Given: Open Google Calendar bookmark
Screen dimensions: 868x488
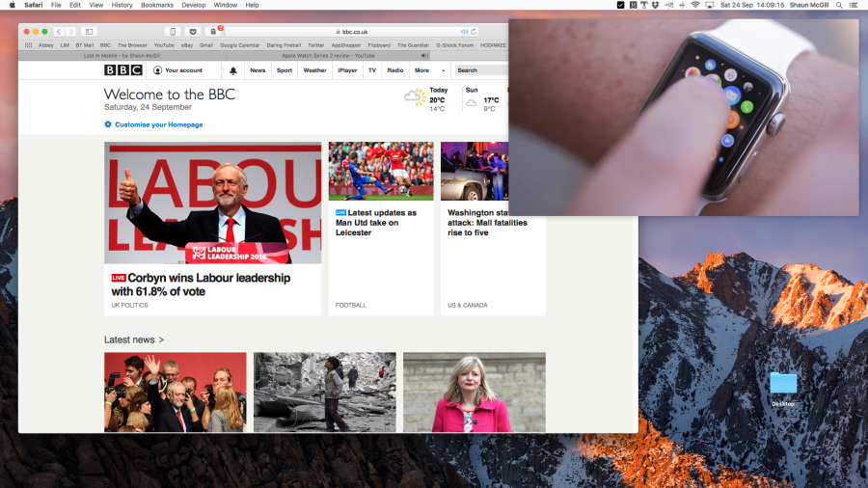Looking at the screenshot, I should click(240, 45).
